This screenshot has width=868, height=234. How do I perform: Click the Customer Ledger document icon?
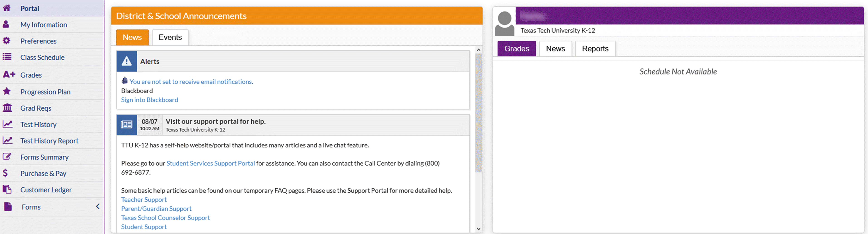pyautogui.click(x=7, y=189)
